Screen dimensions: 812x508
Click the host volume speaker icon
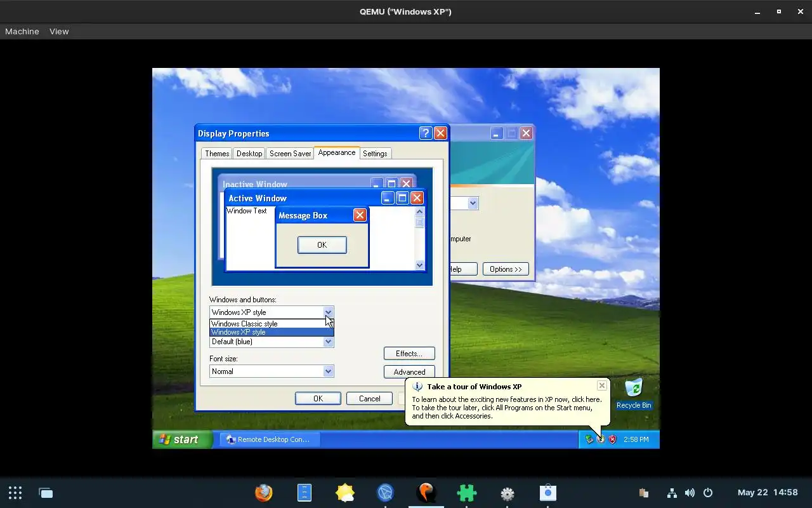[x=690, y=493]
